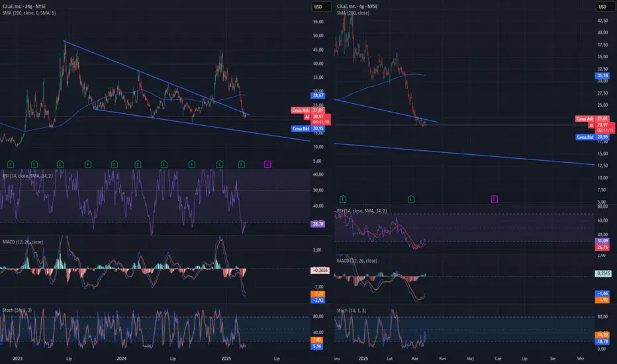
Task: Click the first green earnings marker in 4g chart
Action: [x=343, y=199]
